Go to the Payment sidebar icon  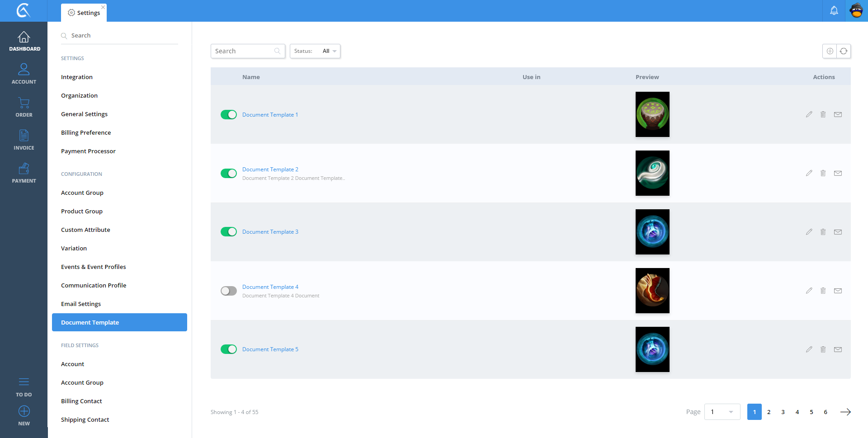pyautogui.click(x=24, y=173)
